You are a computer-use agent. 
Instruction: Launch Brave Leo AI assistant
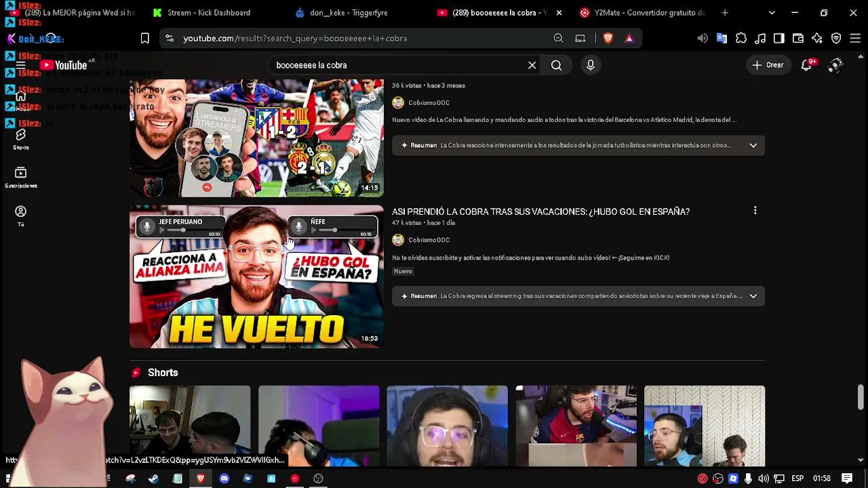coord(817,39)
